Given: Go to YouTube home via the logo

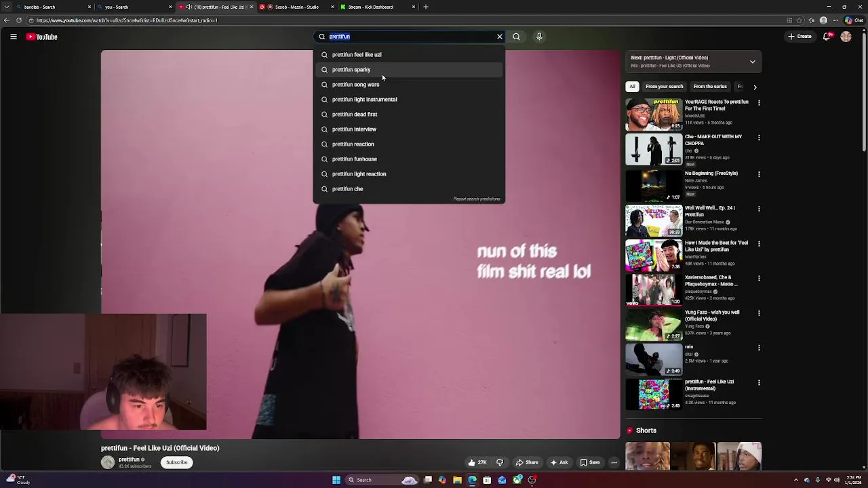Looking at the screenshot, I should 42,37.
